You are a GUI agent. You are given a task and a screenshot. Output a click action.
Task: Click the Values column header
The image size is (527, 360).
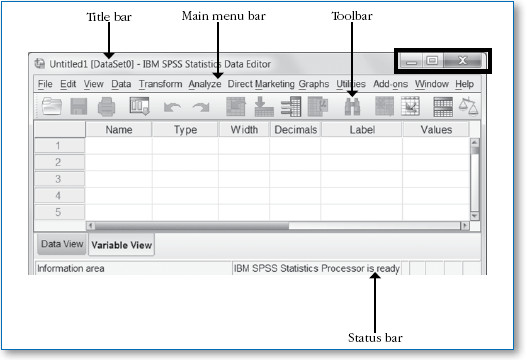click(436, 129)
